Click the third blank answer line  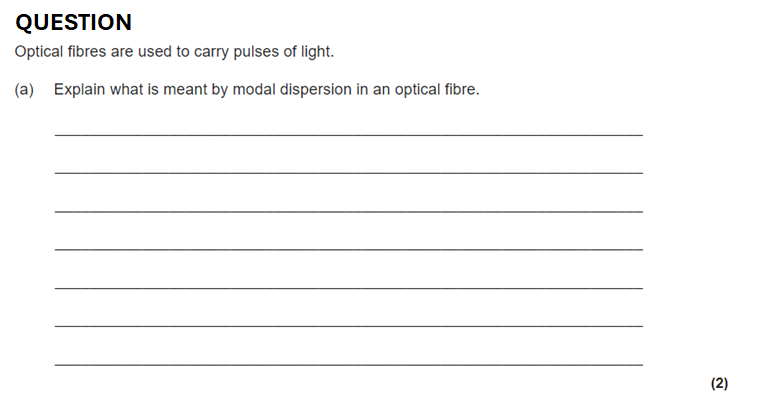[x=348, y=210]
